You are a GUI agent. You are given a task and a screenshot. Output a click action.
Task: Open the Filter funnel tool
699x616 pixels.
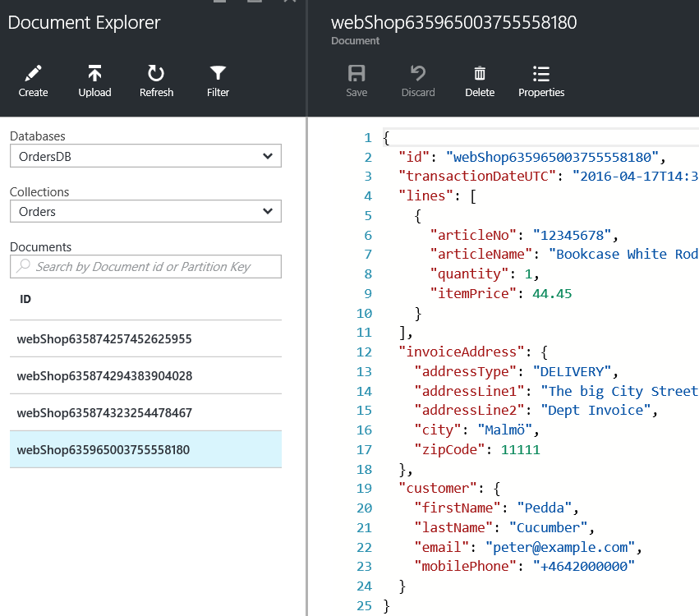218,74
